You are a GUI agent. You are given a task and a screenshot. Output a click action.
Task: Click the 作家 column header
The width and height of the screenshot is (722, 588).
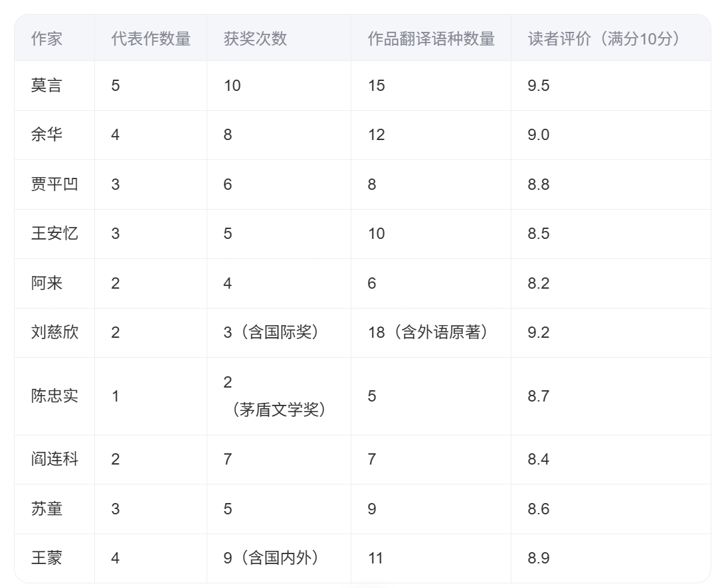[46, 38]
